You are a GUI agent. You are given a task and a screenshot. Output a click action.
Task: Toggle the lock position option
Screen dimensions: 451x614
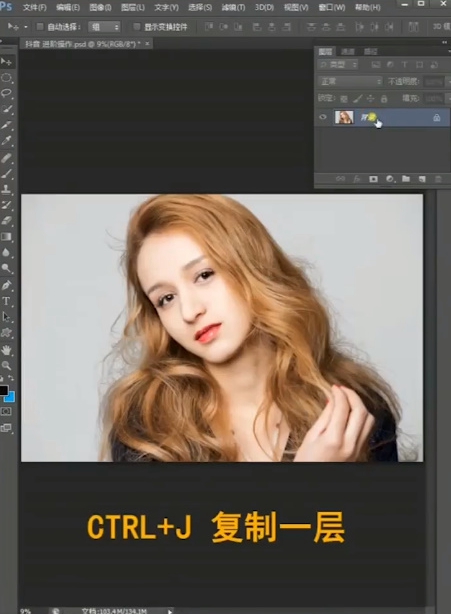coord(370,99)
